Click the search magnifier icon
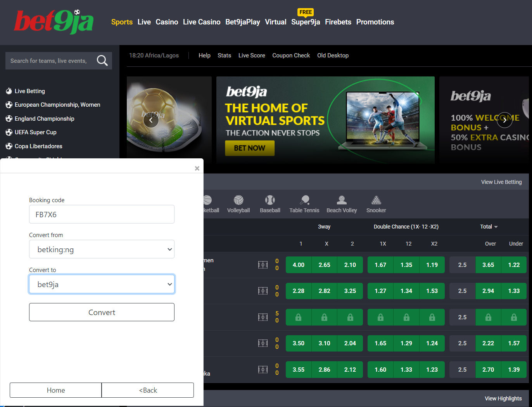This screenshot has height=407, width=532. (x=102, y=61)
